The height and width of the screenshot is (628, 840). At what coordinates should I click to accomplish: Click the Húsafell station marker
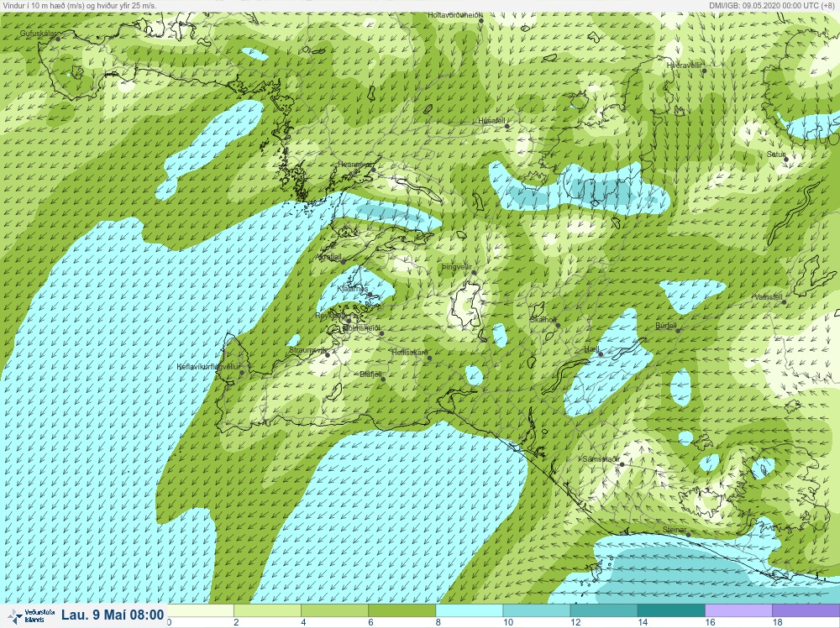click(507, 126)
